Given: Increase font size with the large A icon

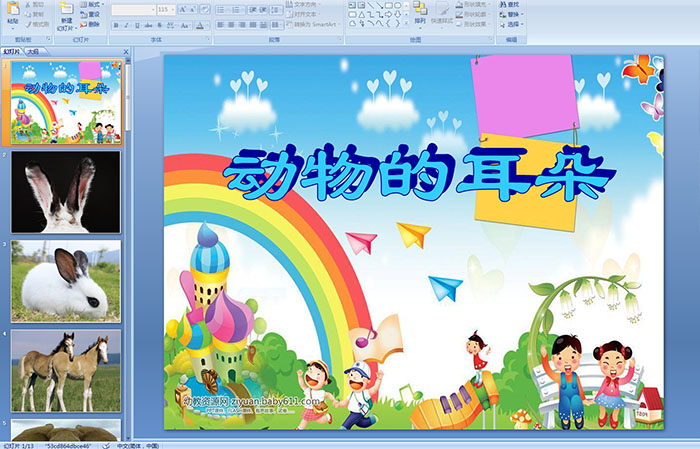Looking at the screenshot, I should pyautogui.click(x=182, y=9).
